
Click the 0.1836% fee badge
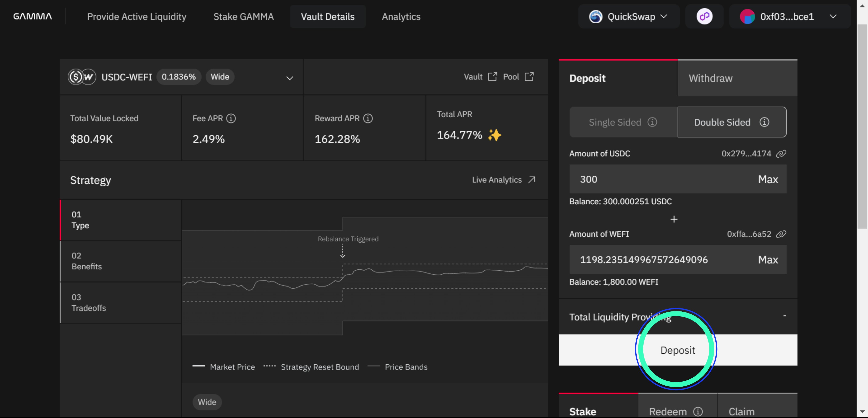179,77
